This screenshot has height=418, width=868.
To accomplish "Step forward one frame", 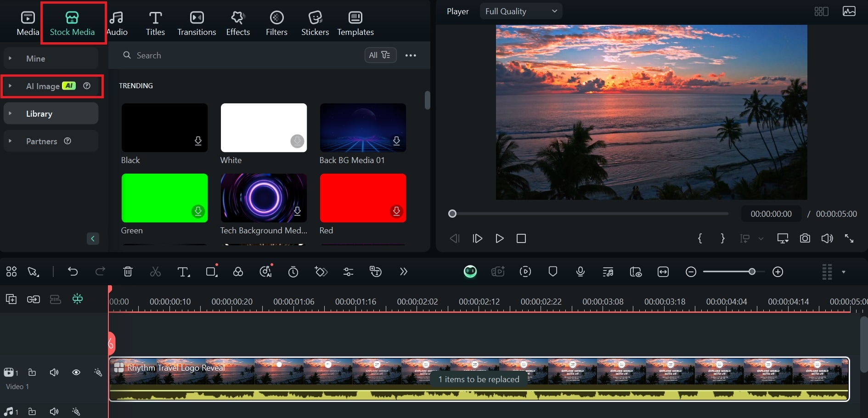I will pos(477,238).
